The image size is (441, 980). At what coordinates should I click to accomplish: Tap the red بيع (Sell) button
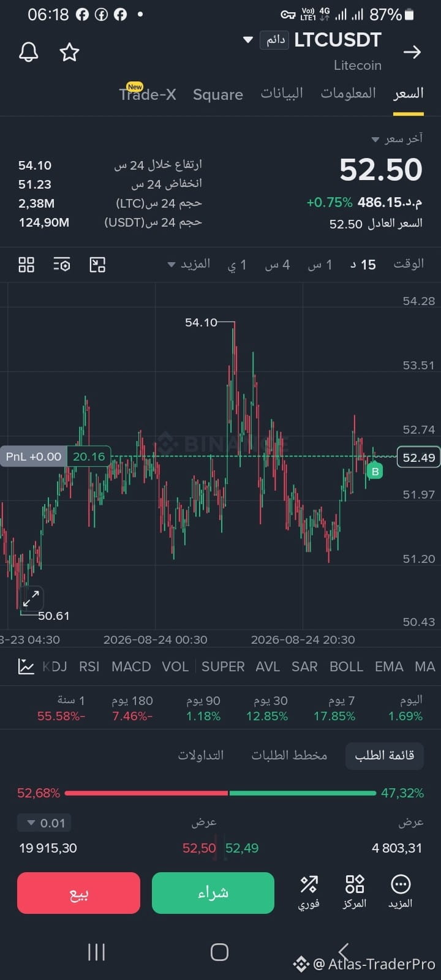click(78, 893)
